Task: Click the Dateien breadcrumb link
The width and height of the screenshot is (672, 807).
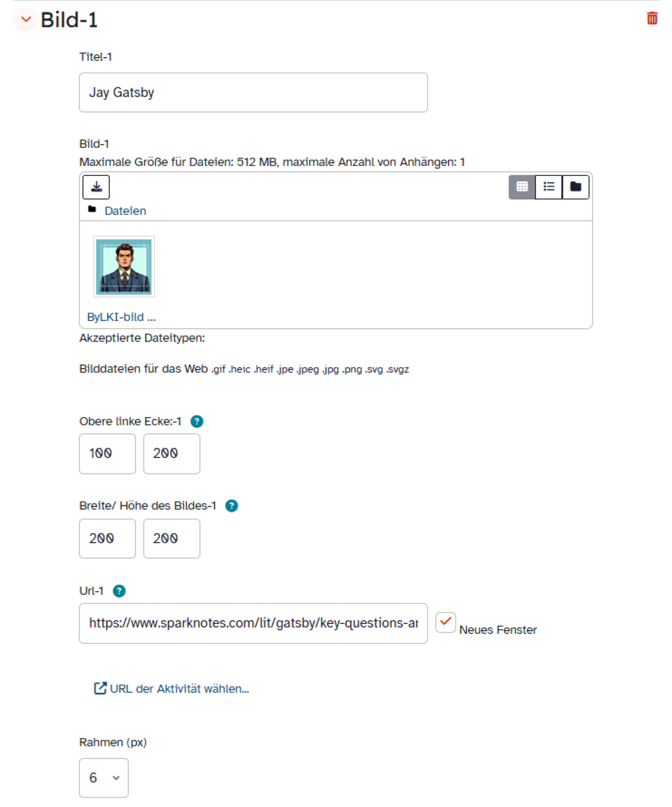Action: tap(125, 211)
